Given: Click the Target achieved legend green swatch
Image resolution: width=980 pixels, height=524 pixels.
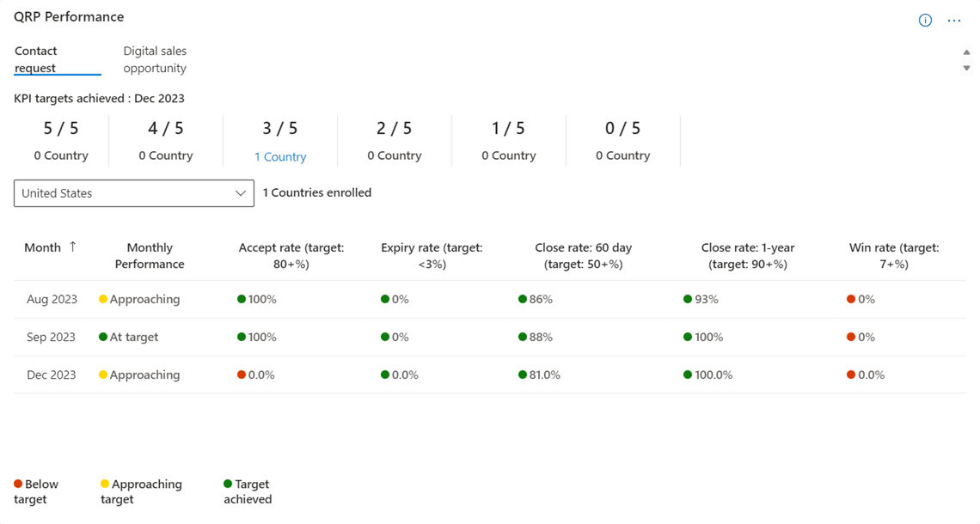Looking at the screenshot, I should point(228,484).
